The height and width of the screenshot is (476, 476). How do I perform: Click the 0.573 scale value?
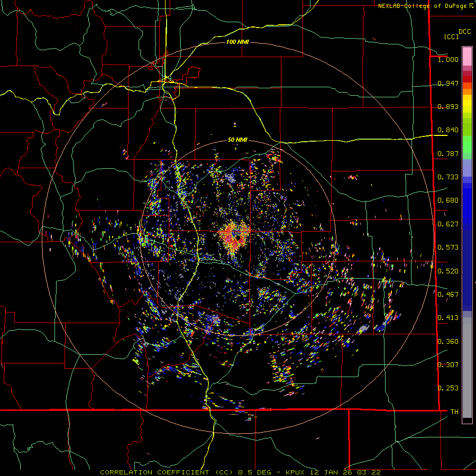(448, 248)
